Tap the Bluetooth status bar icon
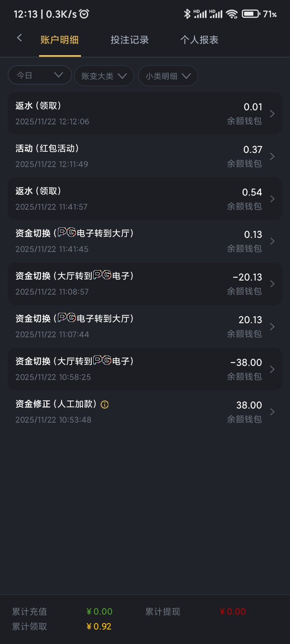This screenshot has width=290, height=644. pos(187,14)
